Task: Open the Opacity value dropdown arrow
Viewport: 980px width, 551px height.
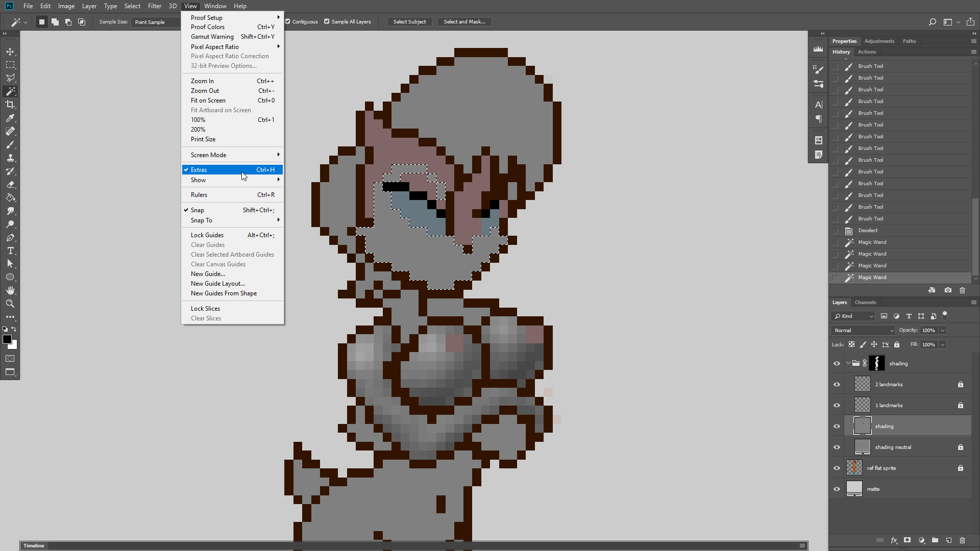Action: point(943,330)
